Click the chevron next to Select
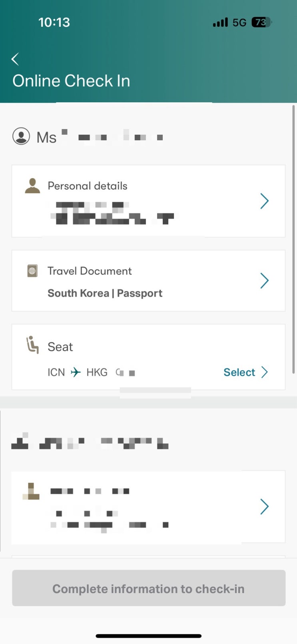 (x=265, y=372)
